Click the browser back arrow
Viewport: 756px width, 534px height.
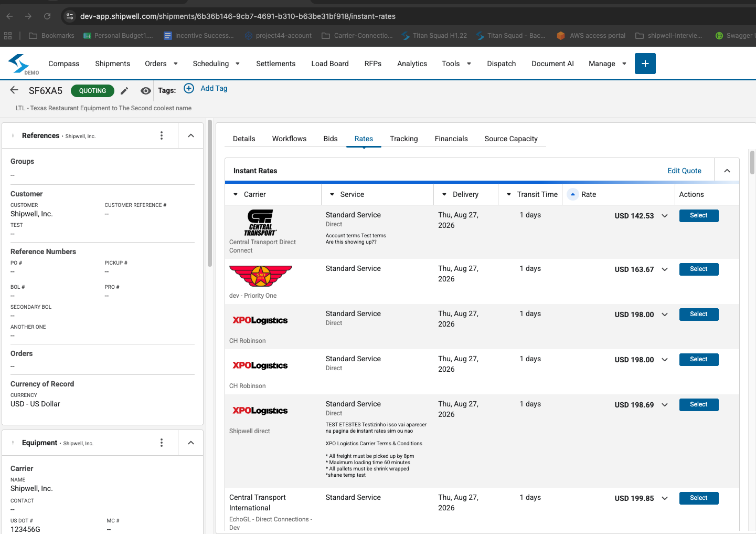coord(9,16)
